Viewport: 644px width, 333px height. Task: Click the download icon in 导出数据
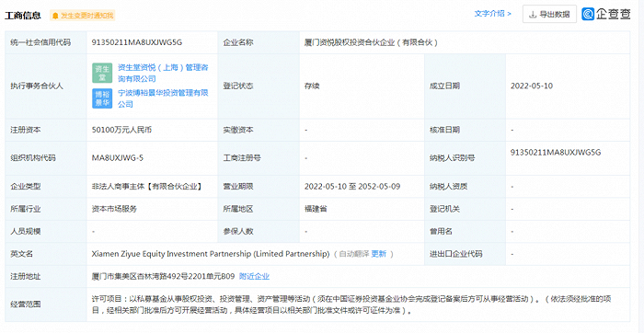[x=533, y=15]
